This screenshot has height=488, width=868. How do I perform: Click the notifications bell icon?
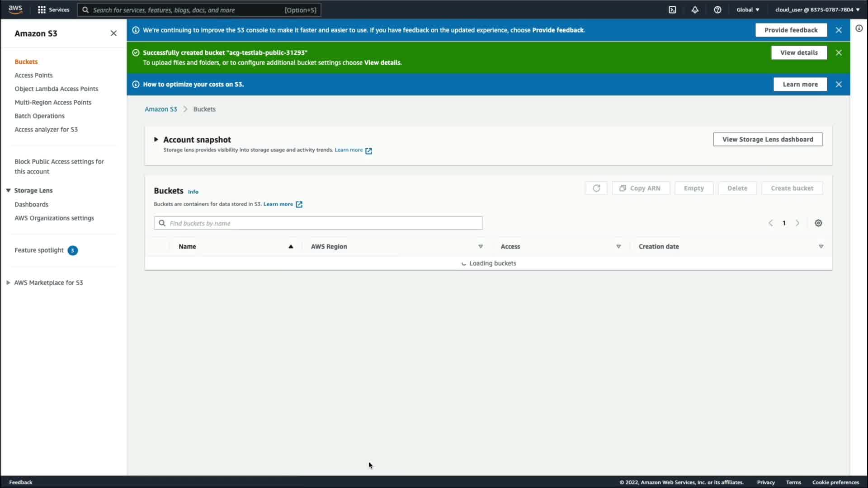tap(695, 9)
